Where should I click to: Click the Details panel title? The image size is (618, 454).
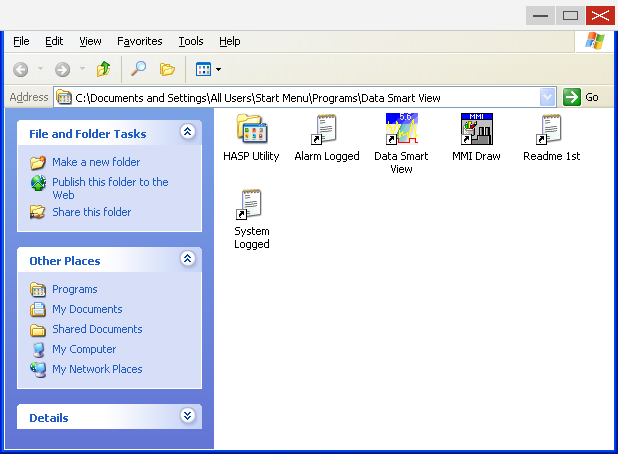(49, 418)
